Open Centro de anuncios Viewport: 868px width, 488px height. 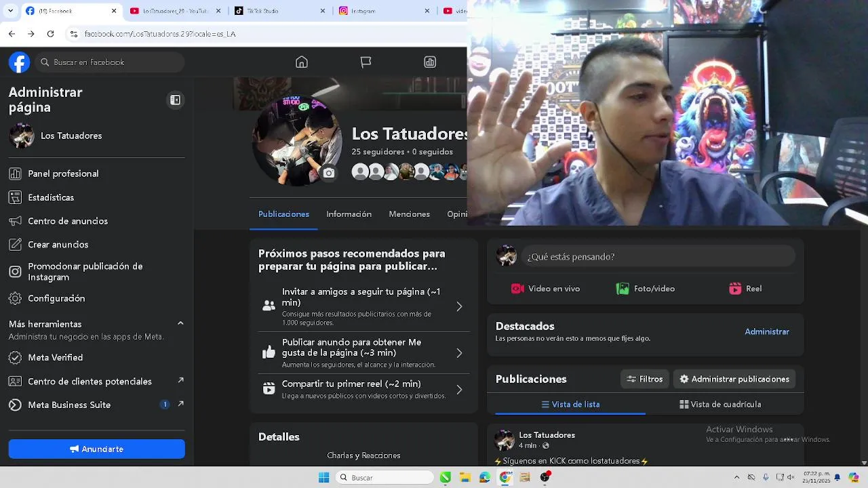pos(95,221)
